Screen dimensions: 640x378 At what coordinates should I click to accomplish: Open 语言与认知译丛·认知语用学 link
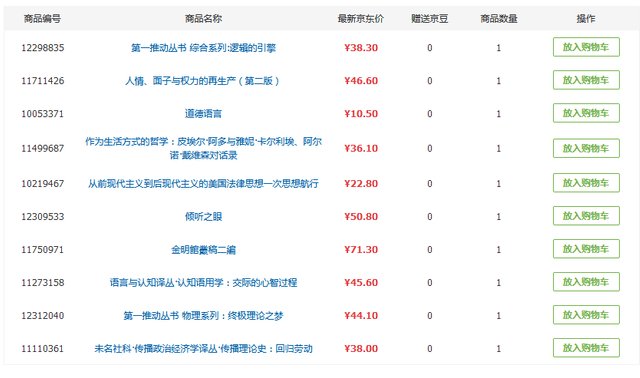[203, 282]
